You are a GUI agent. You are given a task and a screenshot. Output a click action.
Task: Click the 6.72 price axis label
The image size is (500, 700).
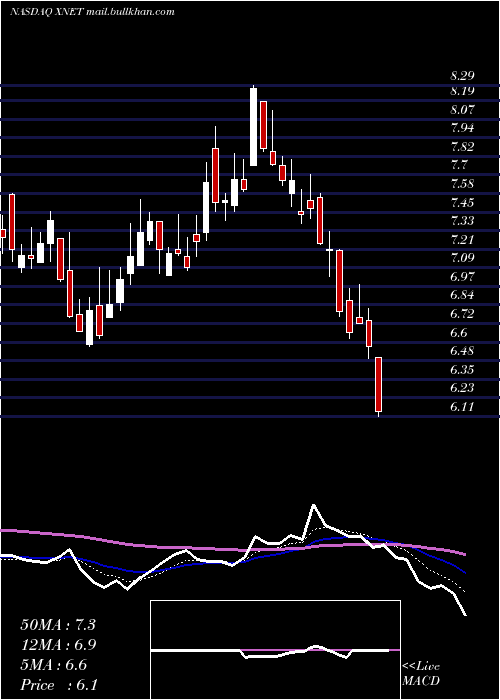coord(462,314)
